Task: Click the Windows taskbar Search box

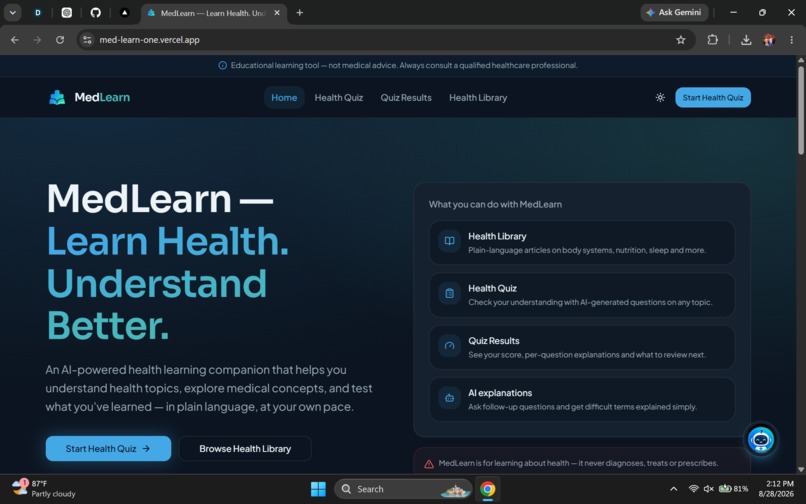Action: click(403, 489)
